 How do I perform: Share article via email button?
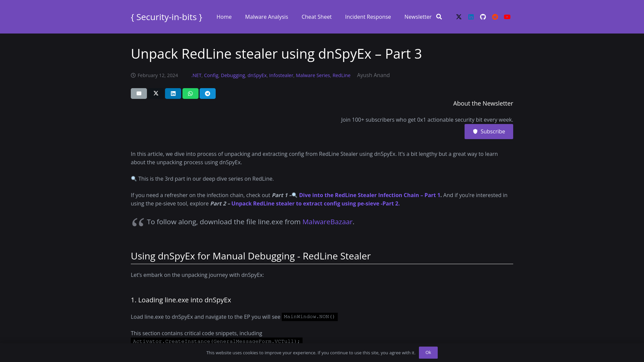pyautogui.click(x=139, y=94)
